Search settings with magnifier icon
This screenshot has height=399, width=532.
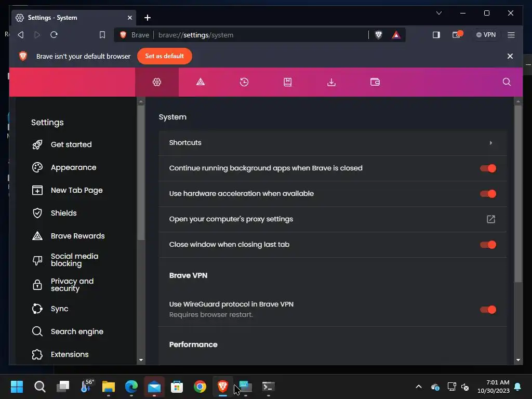coord(507,82)
